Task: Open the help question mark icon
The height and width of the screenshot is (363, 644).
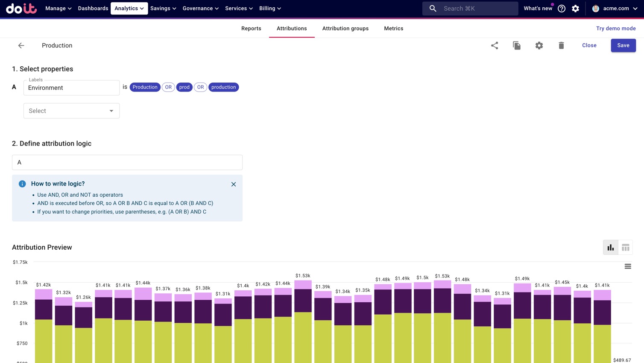Action: pyautogui.click(x=562, y=9)
